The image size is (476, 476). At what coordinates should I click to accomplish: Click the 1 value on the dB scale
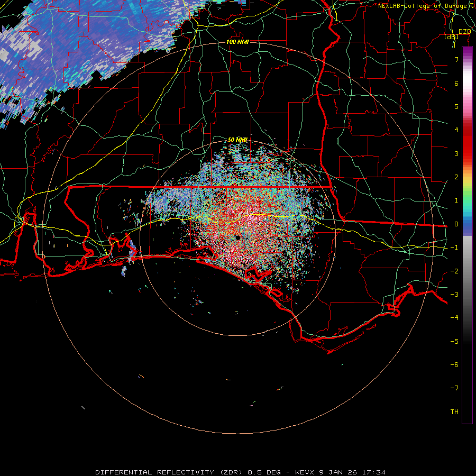click(456, 200)
